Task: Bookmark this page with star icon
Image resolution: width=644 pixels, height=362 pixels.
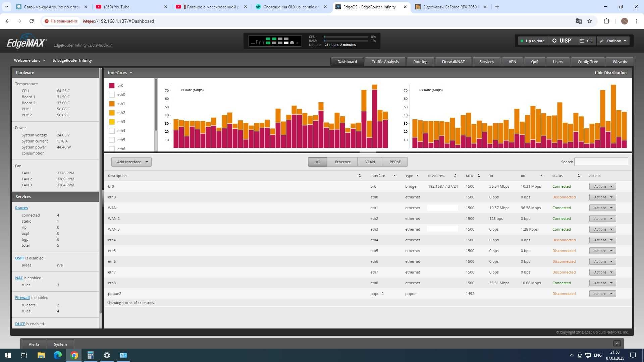Action: (590, 21)
